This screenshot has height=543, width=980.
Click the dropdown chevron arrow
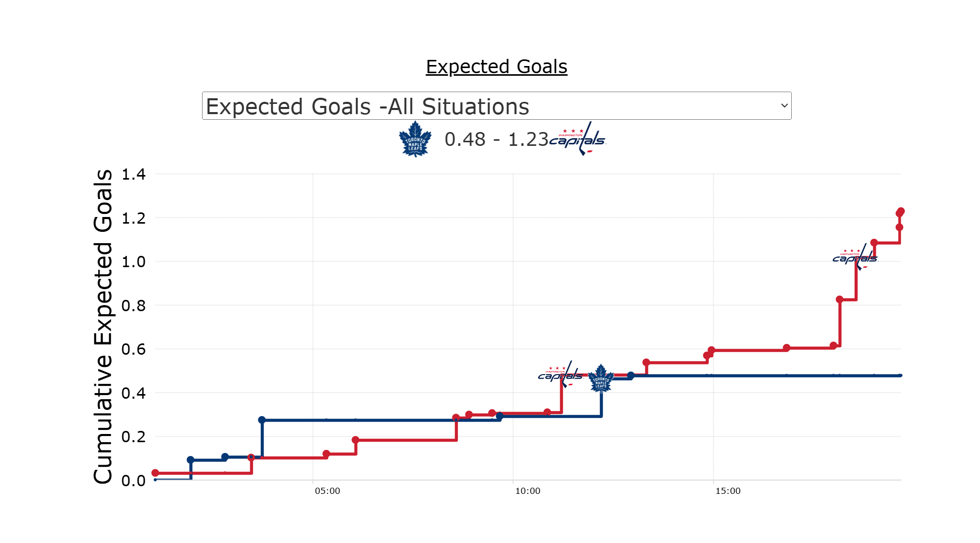pyautogui.click(x=784, y=106)
